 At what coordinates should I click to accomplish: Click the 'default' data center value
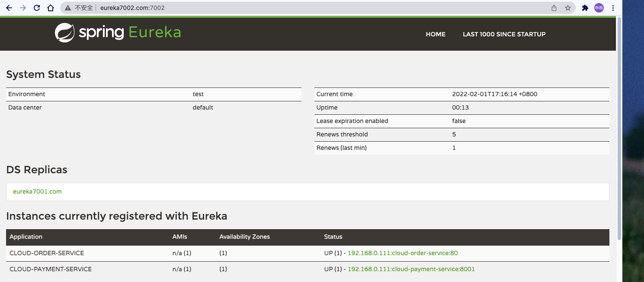point(203,107)
